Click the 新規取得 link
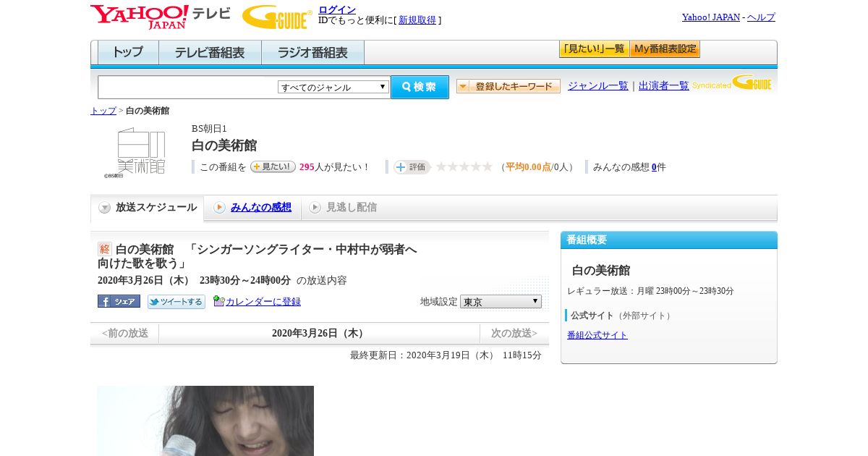Image resolution: width=868 pixels, height=456 pixels. click(x=417, y=20)
